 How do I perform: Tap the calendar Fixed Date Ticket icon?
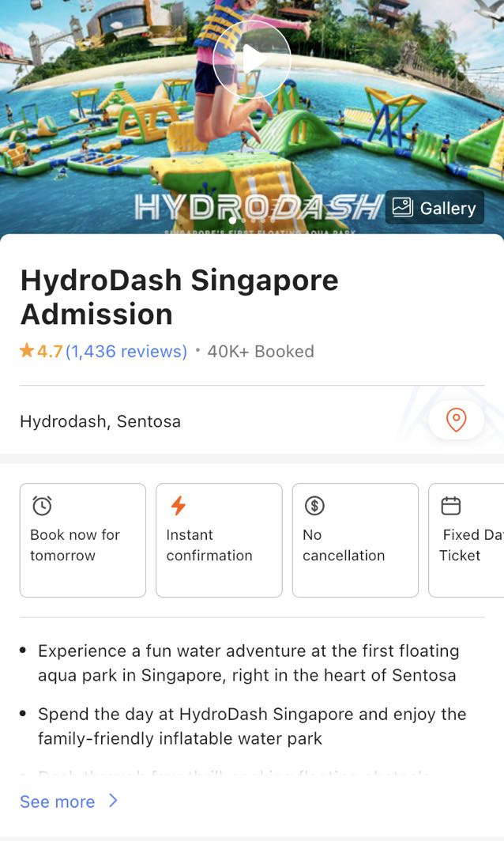click(449, 506)
